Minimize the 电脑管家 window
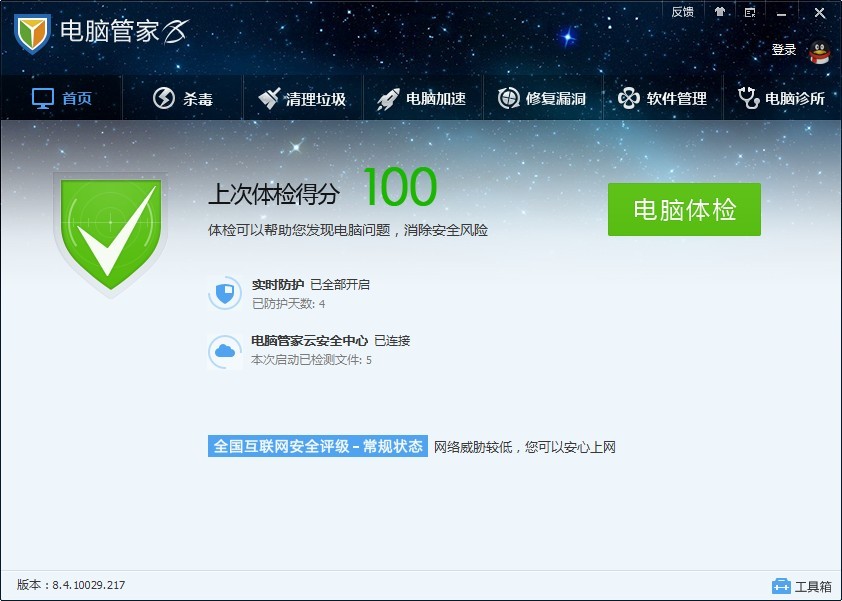842x601 pixels. 781,13
